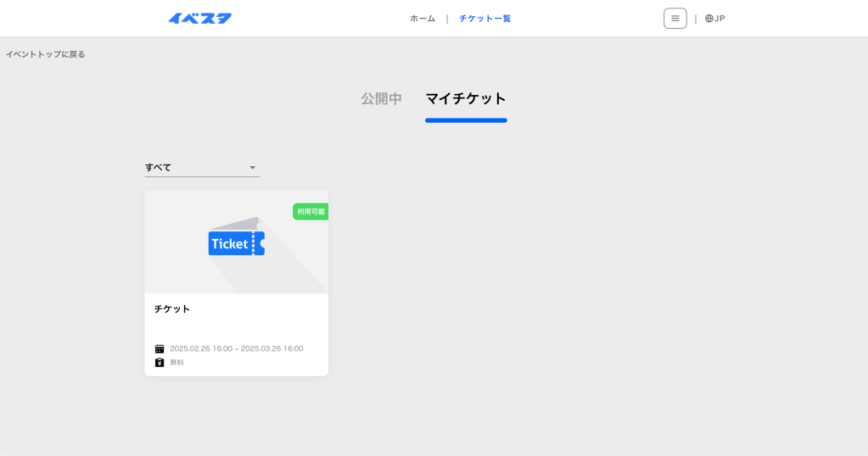Image resolution: width=868 pixels, height=456 pixels.
Task: Click the チケット title on the card
Action: [x=172, y=309]
